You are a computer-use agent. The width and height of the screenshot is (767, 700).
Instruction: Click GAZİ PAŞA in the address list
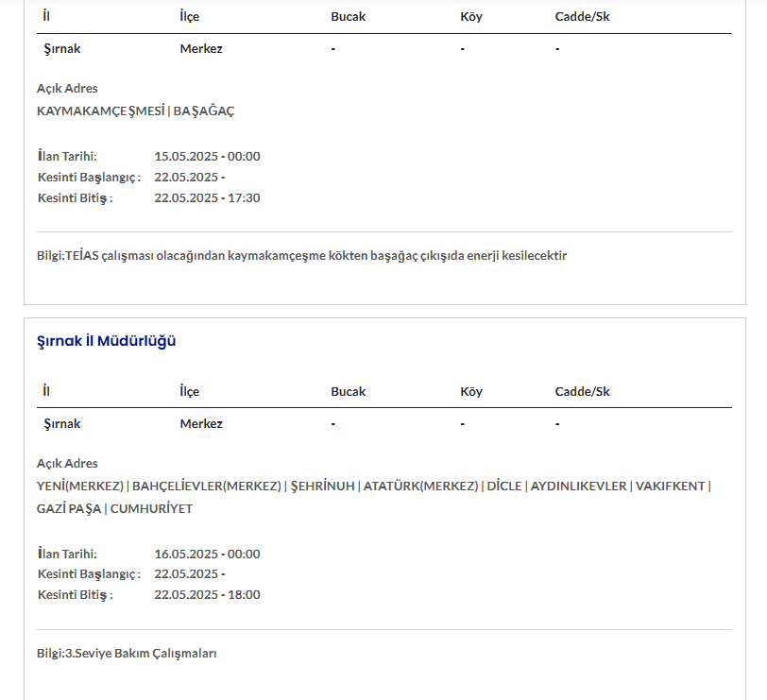click(68, 508)
